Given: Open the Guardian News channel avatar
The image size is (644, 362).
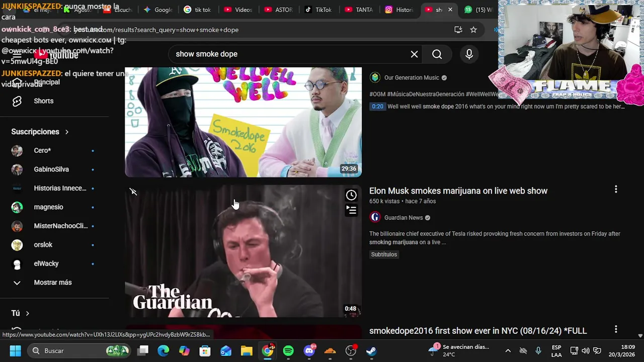Looking at the screenshot, I should click(x=375, y=217).
